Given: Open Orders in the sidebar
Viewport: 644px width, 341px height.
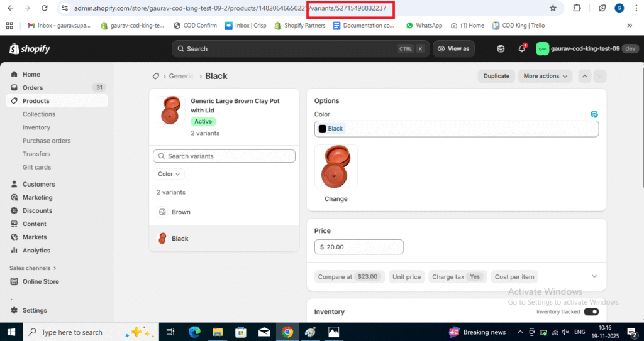Looking at the screenshot, I should 33,87.
